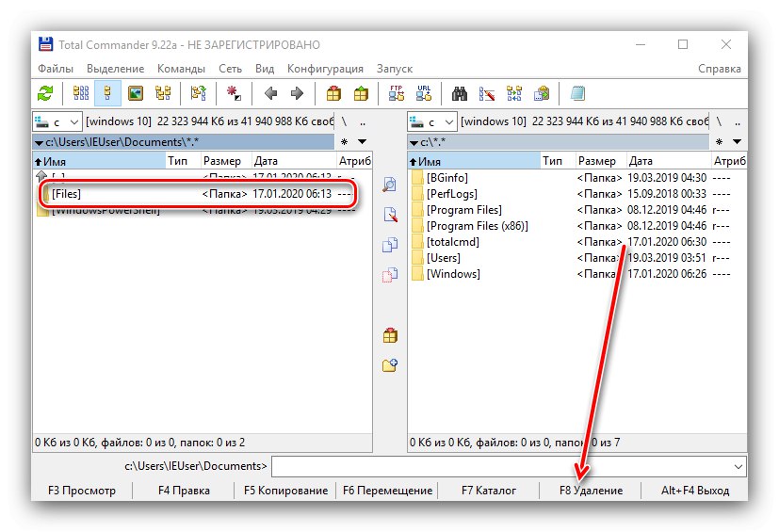The image size is (779, 532).
Task: Open left panel directory history arrow
Action: 363,142
